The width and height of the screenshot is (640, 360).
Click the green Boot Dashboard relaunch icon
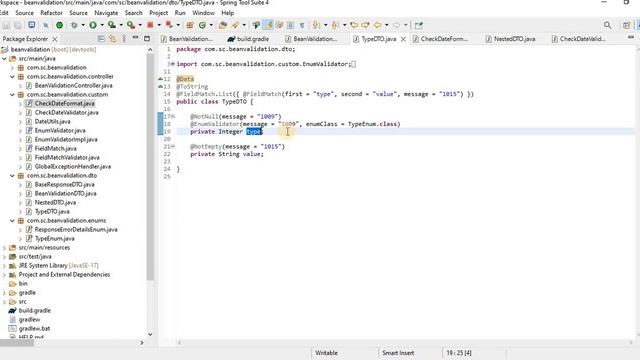pos(60,25)
